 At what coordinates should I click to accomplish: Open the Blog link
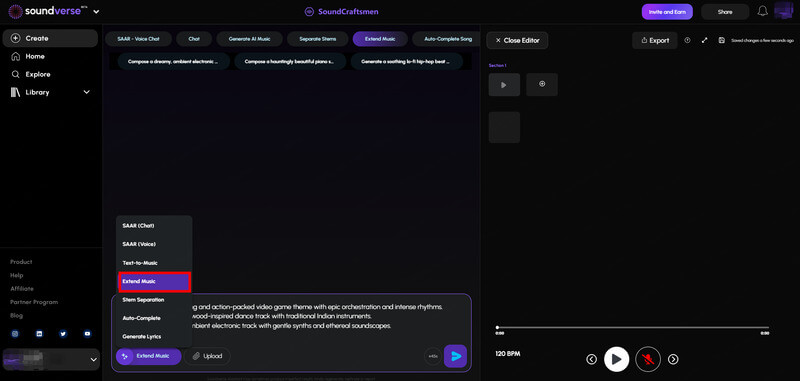point(16,315)
